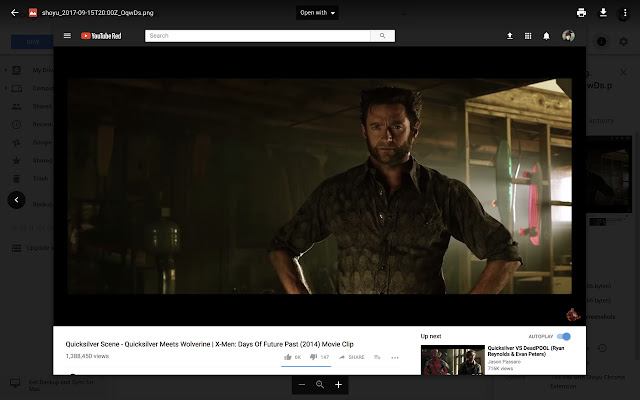Open the YouTube hamburger menu in the screenshot
This screenshot has height=400, width=640.
pyautogui.click(x=67, y=36)
